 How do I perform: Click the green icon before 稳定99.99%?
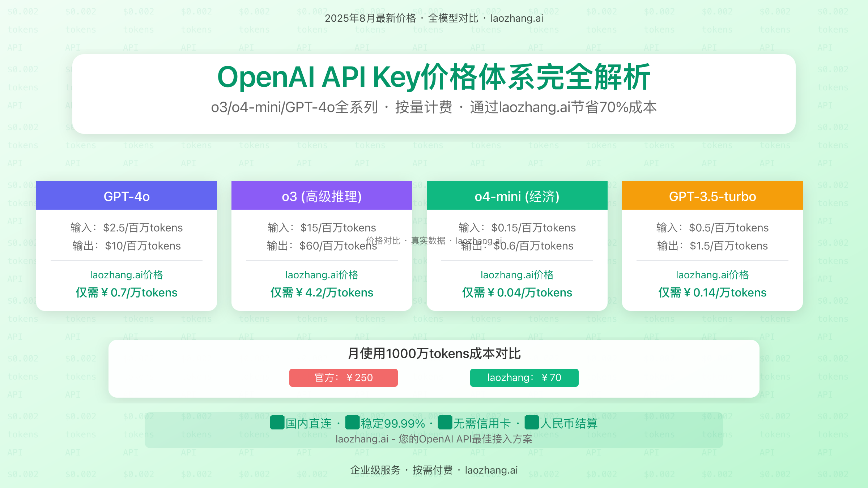[352, 422]
